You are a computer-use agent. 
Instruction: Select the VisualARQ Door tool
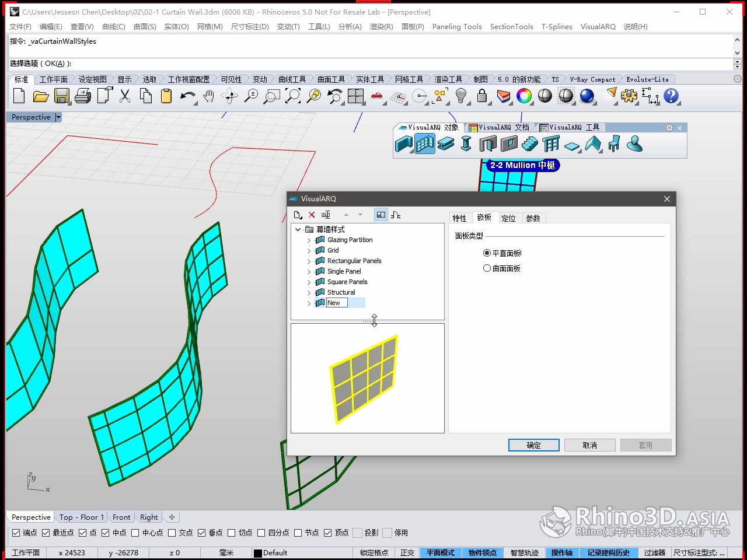coord(488,143)
